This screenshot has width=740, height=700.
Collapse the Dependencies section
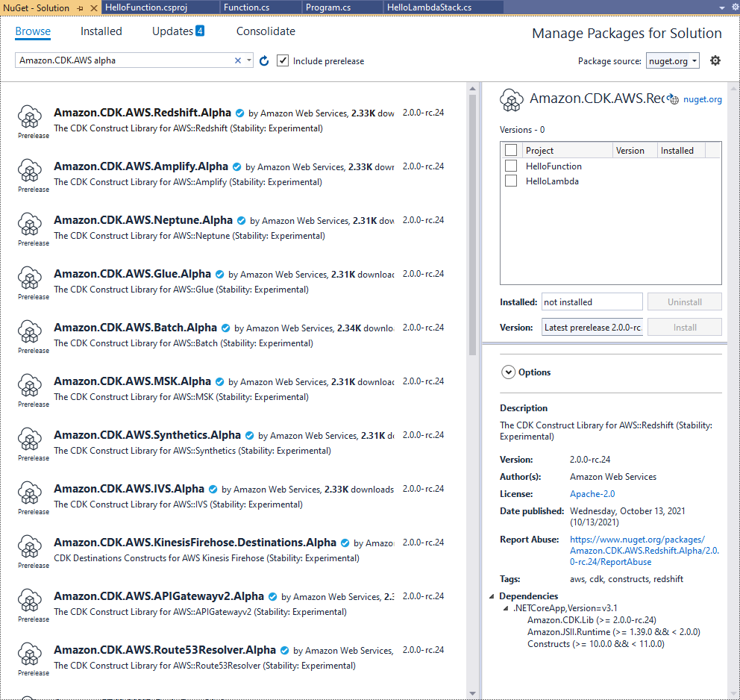492,596
